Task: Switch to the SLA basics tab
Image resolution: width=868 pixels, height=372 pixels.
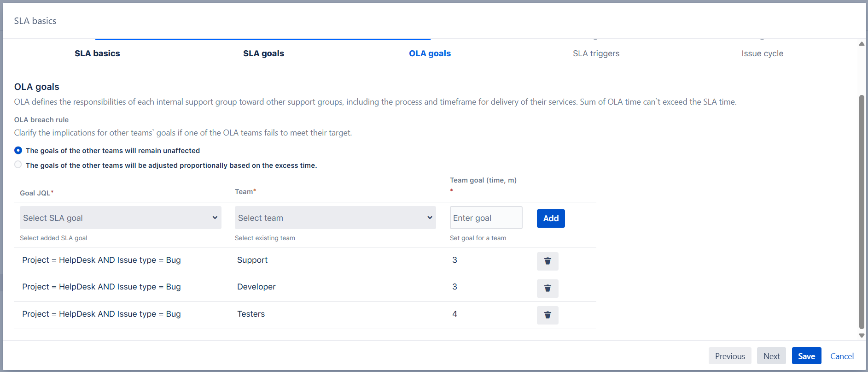Action: tap(97, 53)
